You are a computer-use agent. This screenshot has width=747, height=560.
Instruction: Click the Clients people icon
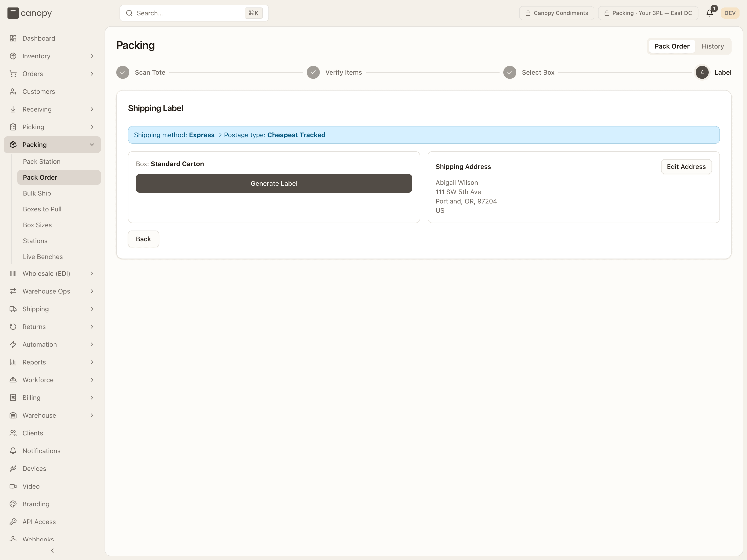coord(13,433)
